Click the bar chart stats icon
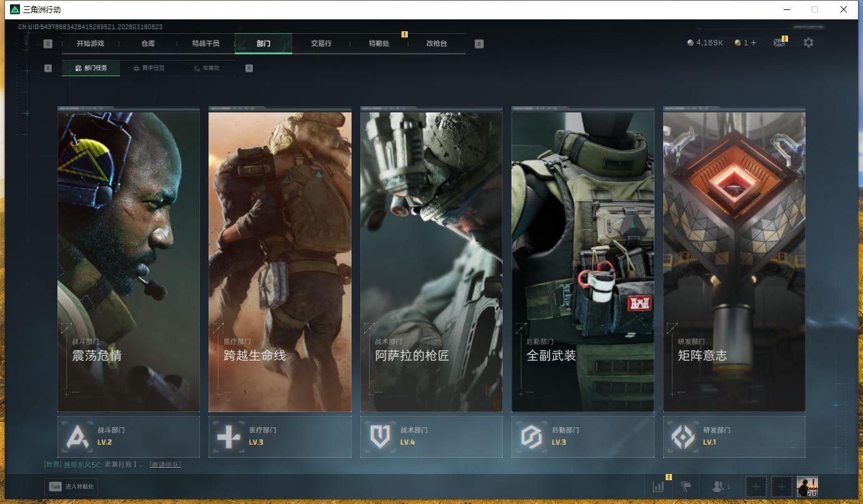 point(658,487)
